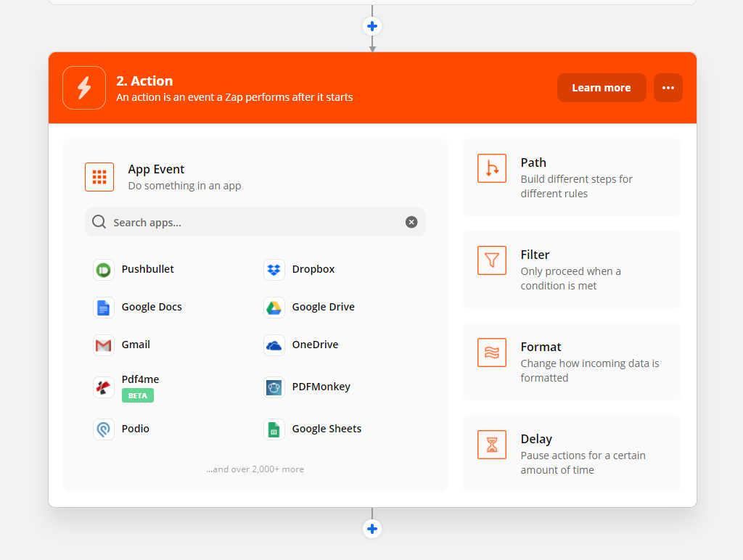Click the Pushbullet app icon

(x=104, y=270)
